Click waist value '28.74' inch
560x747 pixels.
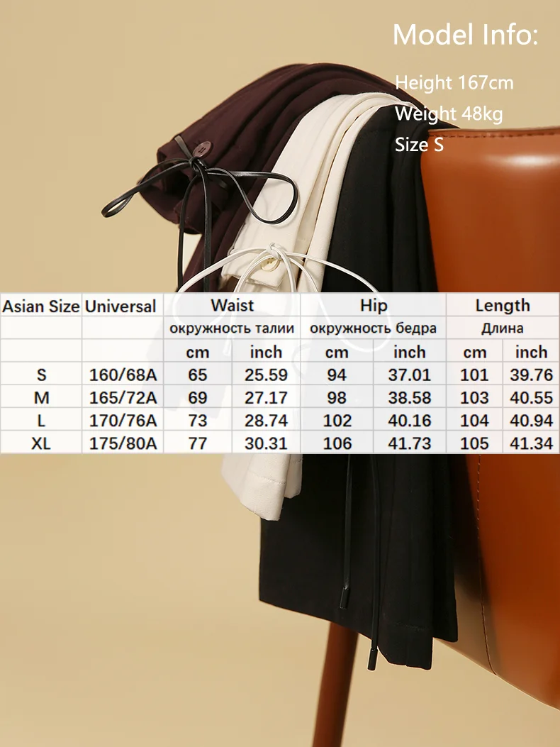pyautogui.click(x=267, y=421)
